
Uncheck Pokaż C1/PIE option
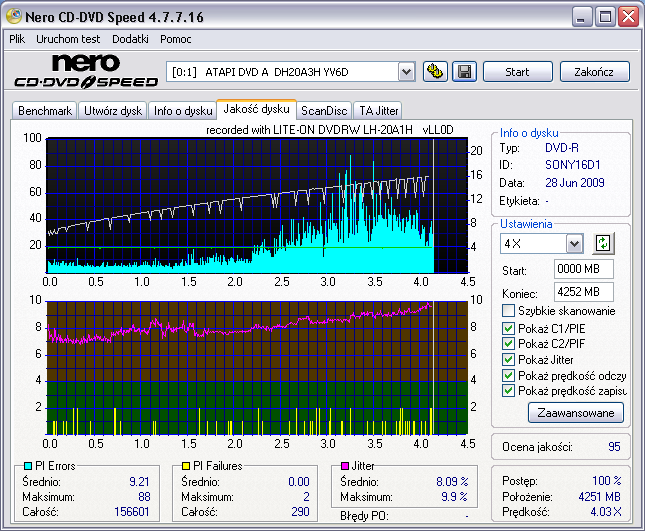[509, 327]
